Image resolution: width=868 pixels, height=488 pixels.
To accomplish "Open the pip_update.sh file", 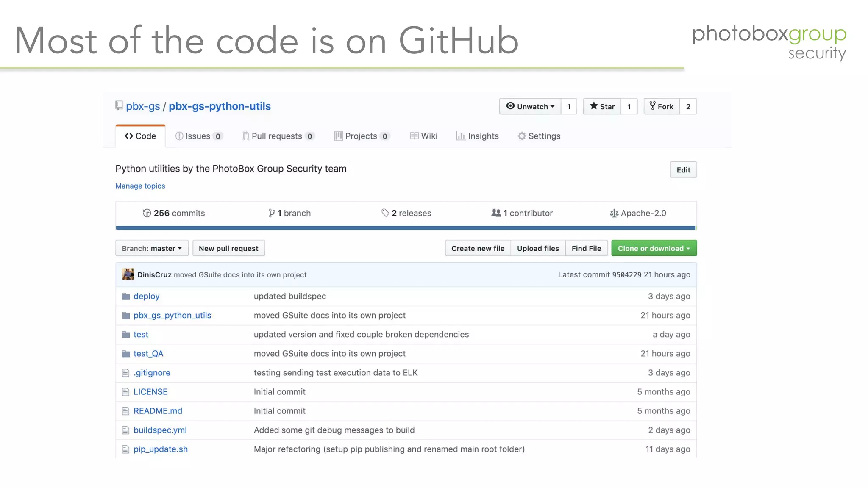I will coord(161,449).
